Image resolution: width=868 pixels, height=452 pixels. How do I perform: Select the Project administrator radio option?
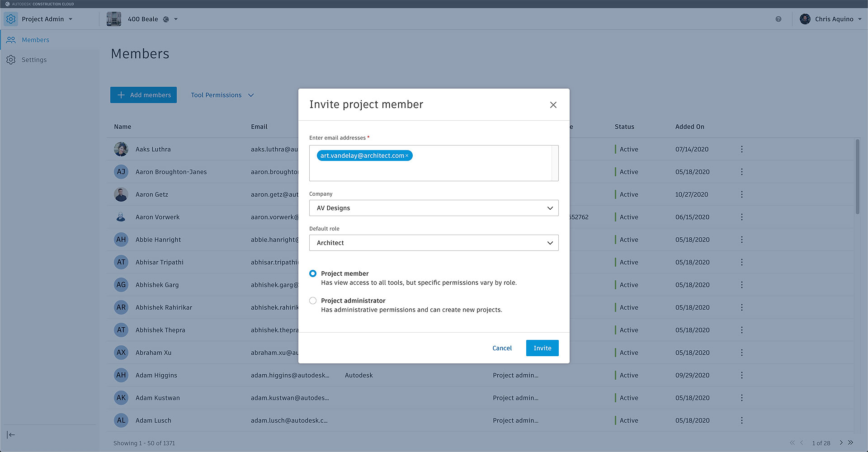[313, 301]
